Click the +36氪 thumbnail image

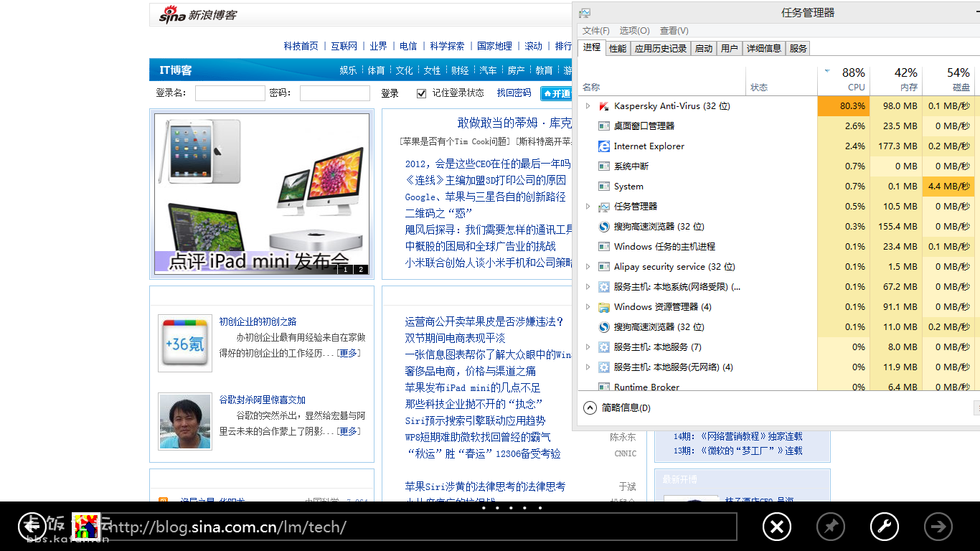pos(185,343)
